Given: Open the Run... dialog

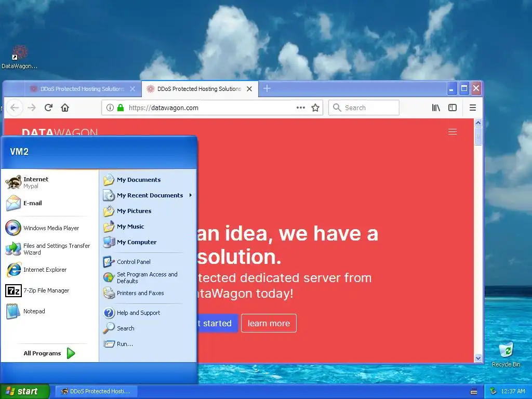Looking at the screenshot, I should (148, 344).
